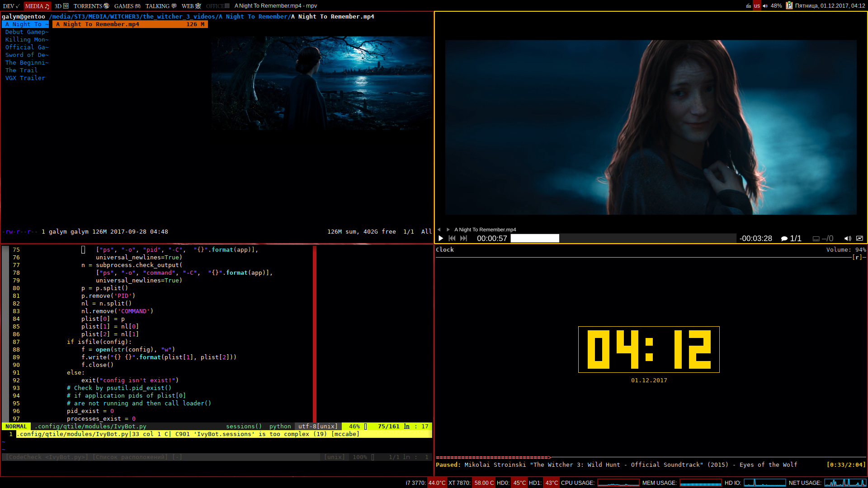Click the system volume speaker icon in top bar
The height and width of the screenshot is (488, 868).
(765, 6)
